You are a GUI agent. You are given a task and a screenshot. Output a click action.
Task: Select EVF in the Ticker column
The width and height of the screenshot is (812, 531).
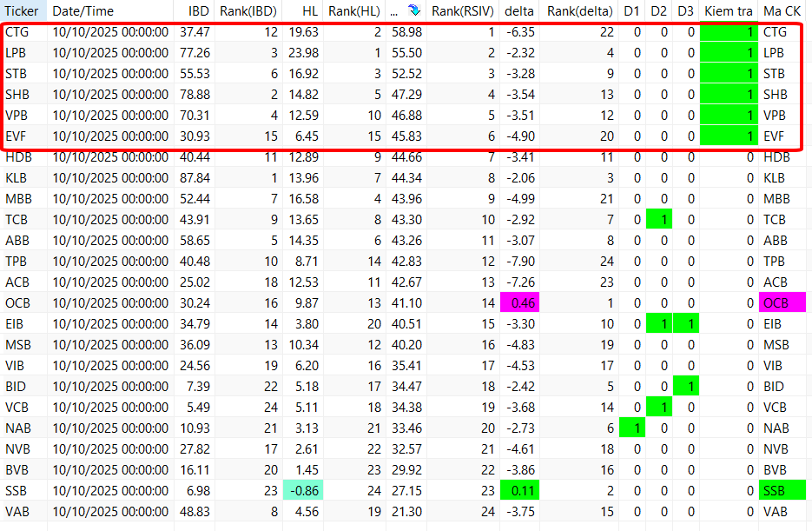(16, 136)
